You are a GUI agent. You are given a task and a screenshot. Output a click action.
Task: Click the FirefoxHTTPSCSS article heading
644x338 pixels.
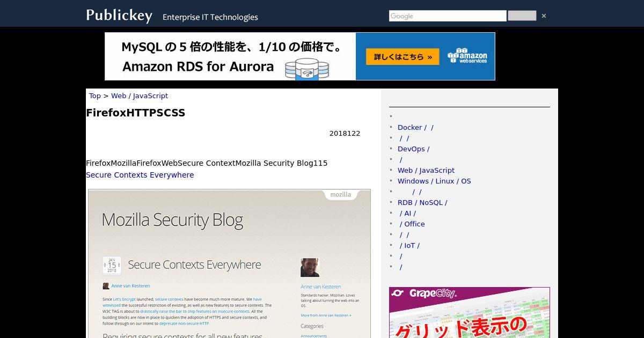pyautogui.click(x=136, y=113)
